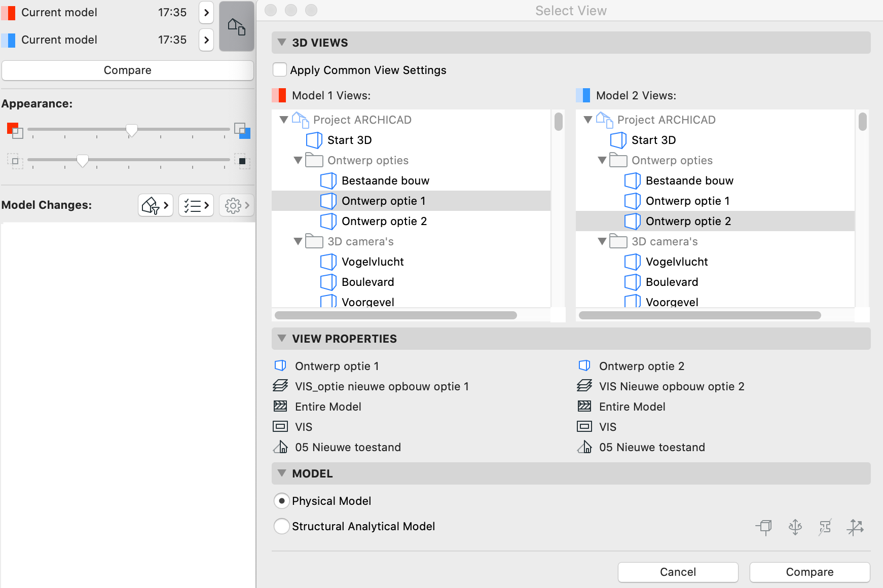
Task: Click Entire Model under Ontwerp optie 2 properties
Action: [x=632, y=407]
